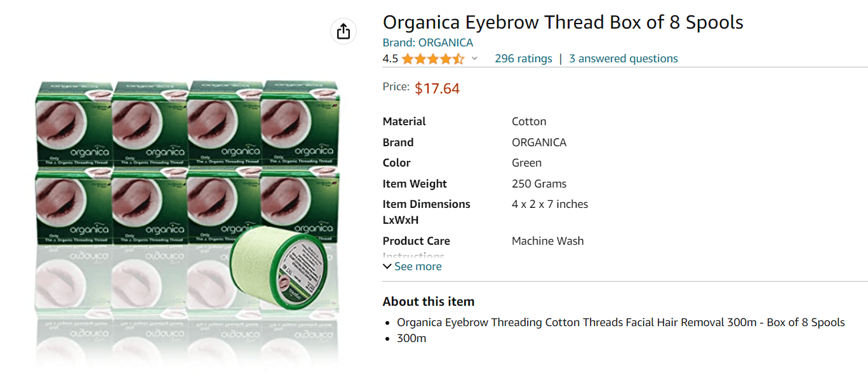Select the Cotton material value
This screenshot has height=377, width=868.
[529, 121]
